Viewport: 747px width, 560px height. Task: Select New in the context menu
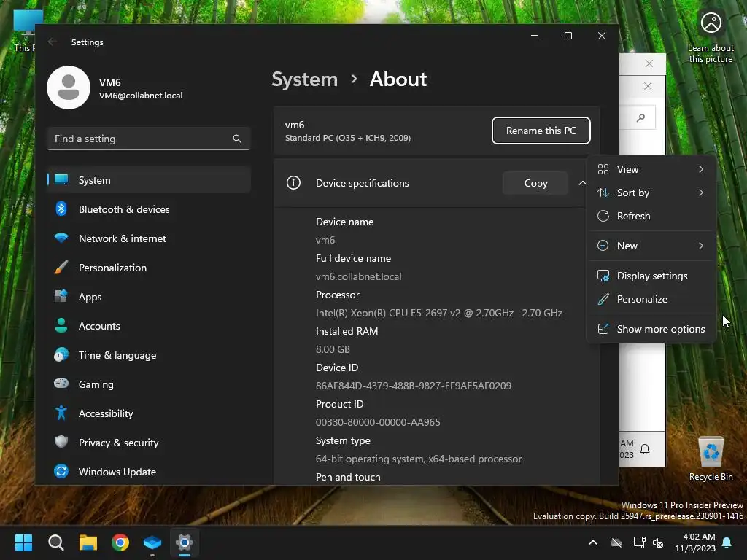coord(651,246)
